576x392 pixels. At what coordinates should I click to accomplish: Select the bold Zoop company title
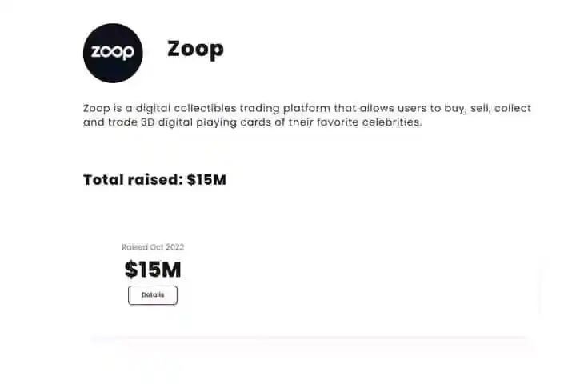point(195,50)
